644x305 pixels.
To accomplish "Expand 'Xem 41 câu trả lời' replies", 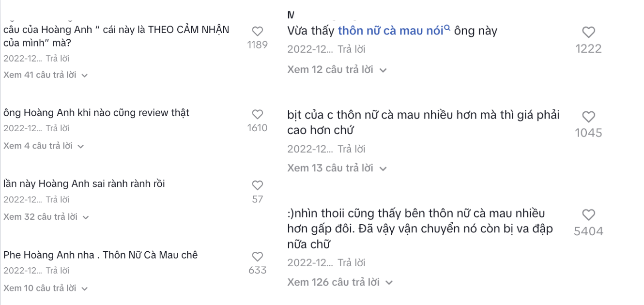I will point(45,75).
